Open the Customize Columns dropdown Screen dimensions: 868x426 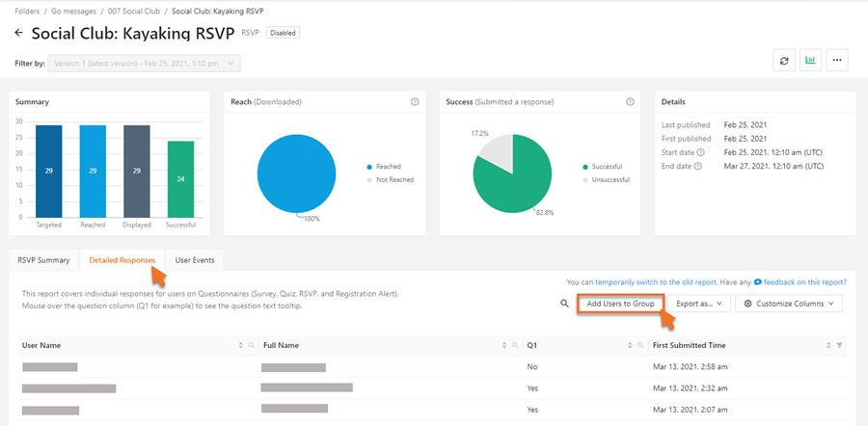pyautogui.click(x=789, y=304)
